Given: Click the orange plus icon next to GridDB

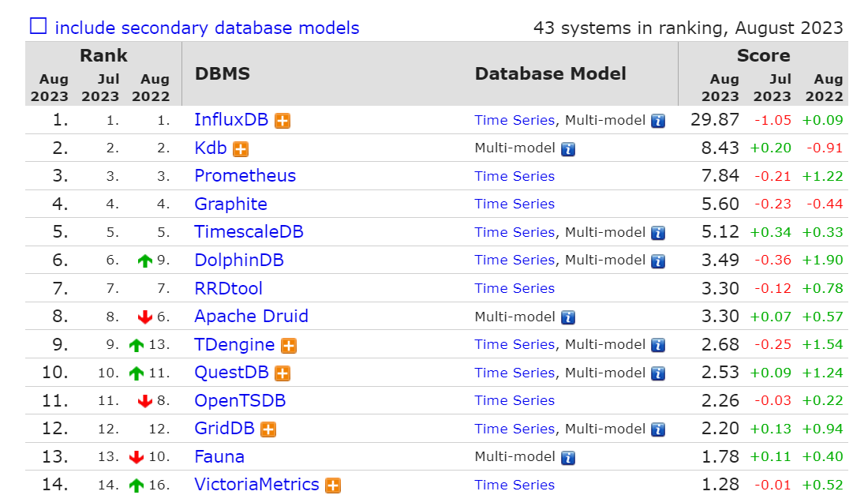Looking at the screenshot, I should [x=268, y=429].
